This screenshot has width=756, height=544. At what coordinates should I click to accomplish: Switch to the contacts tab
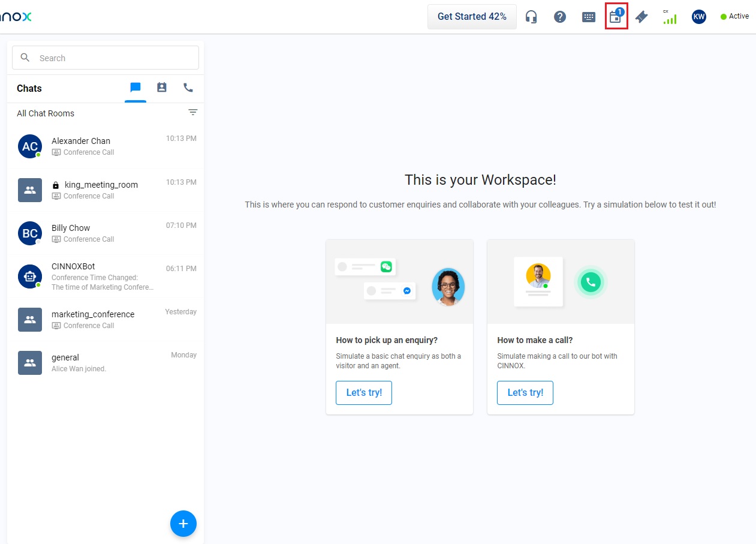click(x=162, y=88)
